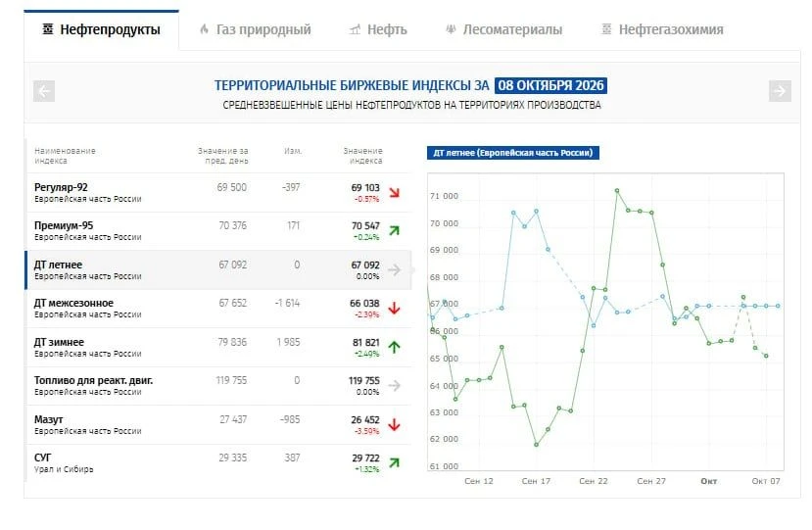The height and width of the screenshot is (530, 812).
Task: Click the index value 119 755 in bold
Action: coord(364,381)
